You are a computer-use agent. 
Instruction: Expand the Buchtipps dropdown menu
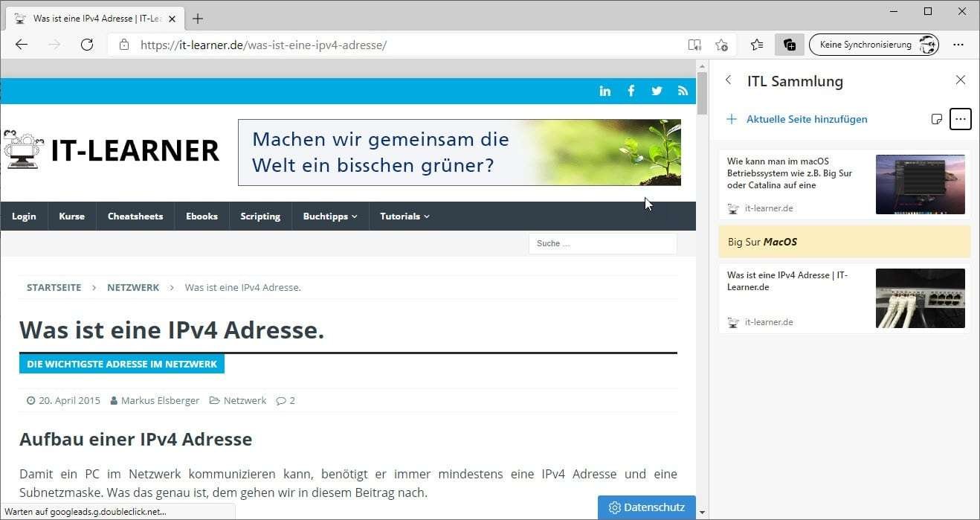330,216
